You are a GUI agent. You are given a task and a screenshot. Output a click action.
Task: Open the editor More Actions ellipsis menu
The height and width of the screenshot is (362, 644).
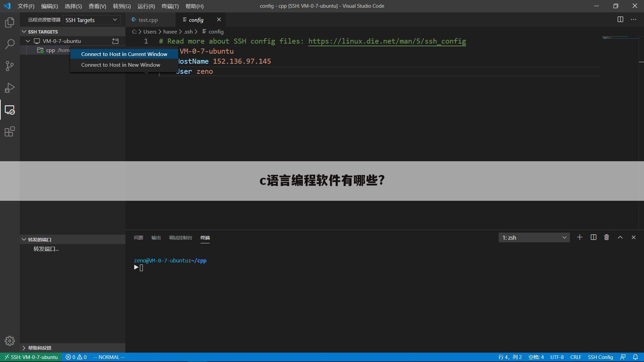point(634,19)
